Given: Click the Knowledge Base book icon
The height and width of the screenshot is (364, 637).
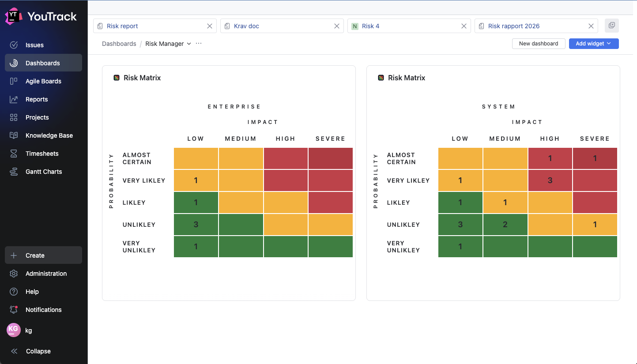Looking at the screenshot, I should click(x=14, y=135).
